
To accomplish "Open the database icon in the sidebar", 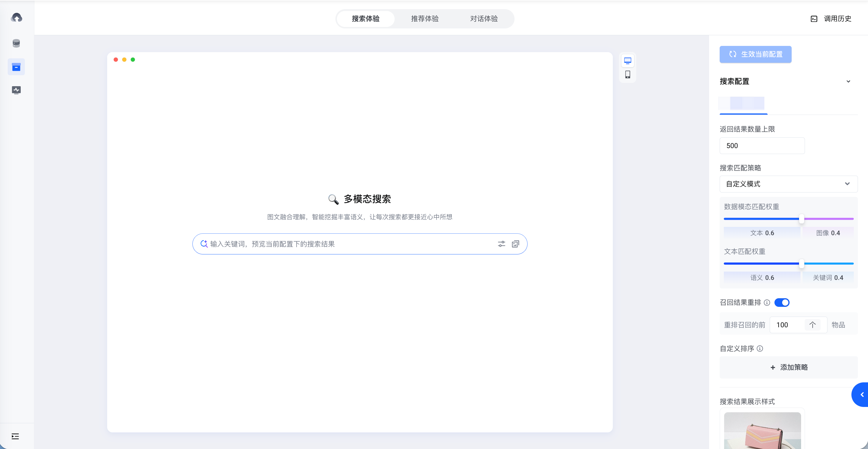I will 16,43.
